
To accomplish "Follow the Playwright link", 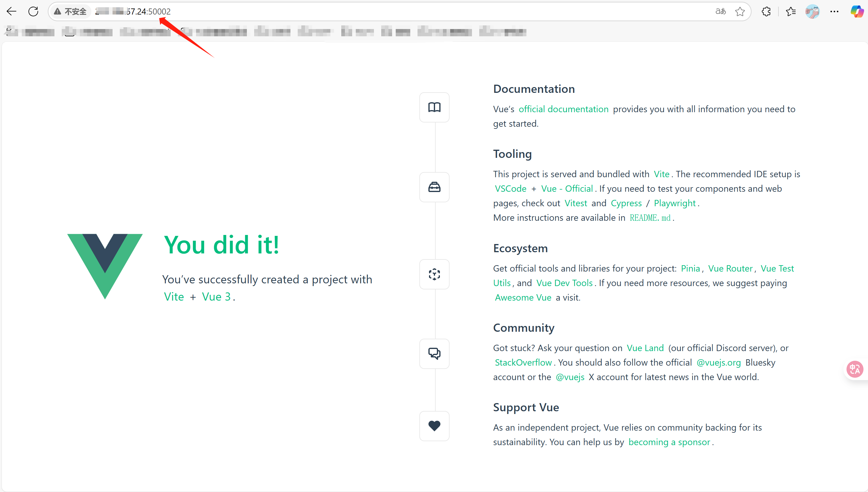I will 675,203.
